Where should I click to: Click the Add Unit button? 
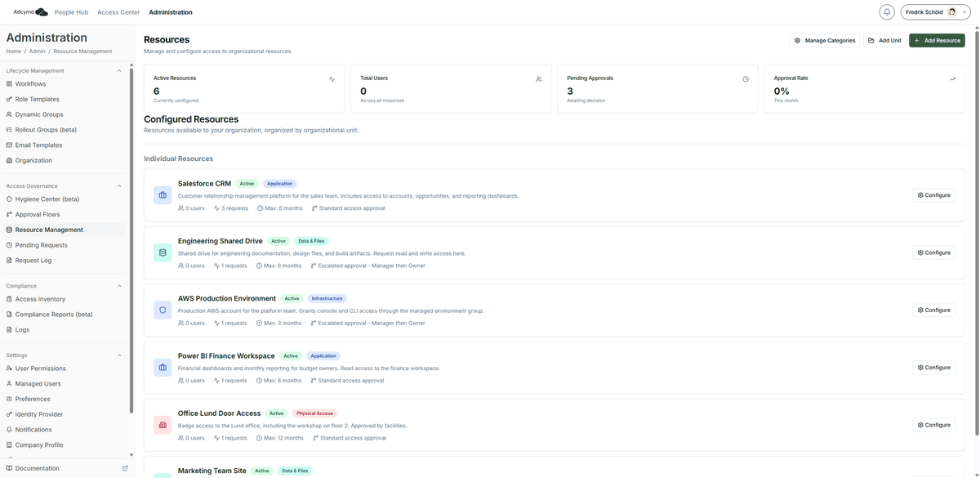(x=884, y=40)
